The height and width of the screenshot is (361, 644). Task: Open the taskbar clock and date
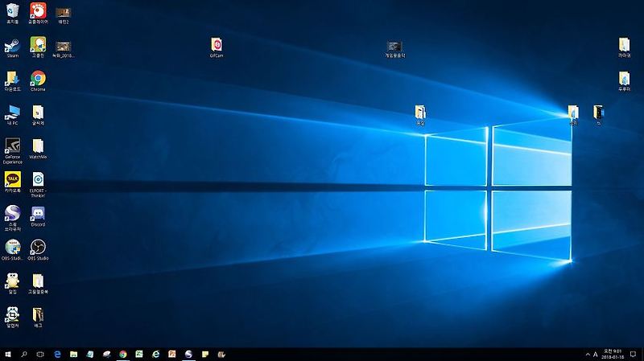613,355
